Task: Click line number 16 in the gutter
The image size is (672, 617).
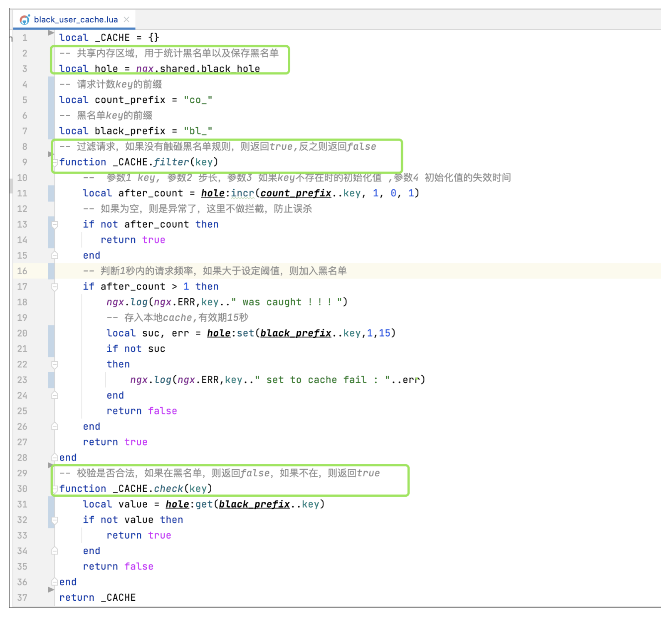Action: tap(22, 271)
